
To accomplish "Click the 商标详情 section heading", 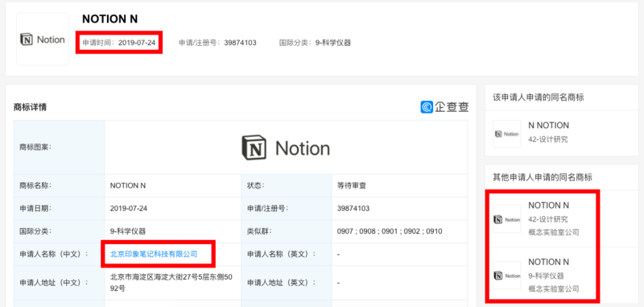I will [x=30, y=107].
